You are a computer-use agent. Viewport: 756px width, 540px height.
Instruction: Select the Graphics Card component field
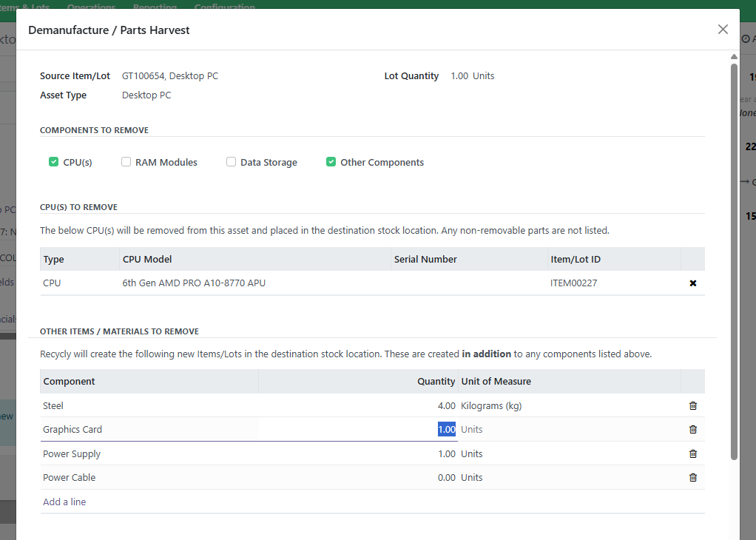coord(148,429)
